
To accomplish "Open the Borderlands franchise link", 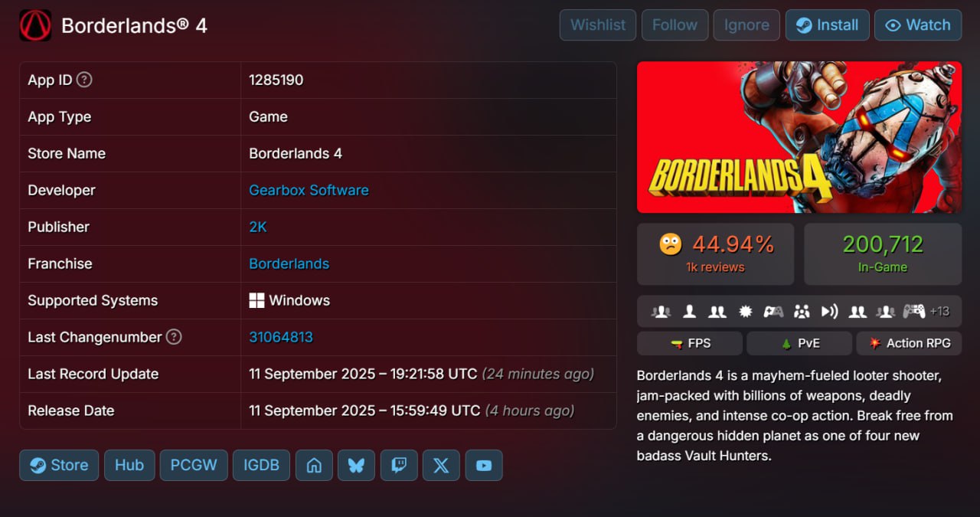I will [289, 263].
